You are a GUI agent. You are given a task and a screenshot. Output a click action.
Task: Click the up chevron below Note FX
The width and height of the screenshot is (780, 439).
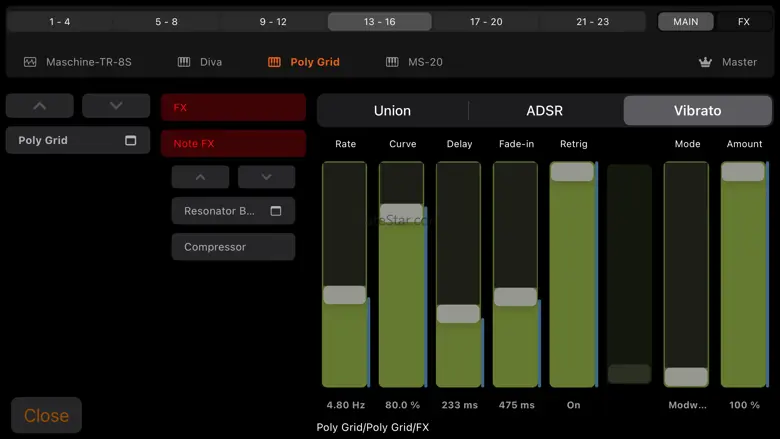(x=200, y=177)
